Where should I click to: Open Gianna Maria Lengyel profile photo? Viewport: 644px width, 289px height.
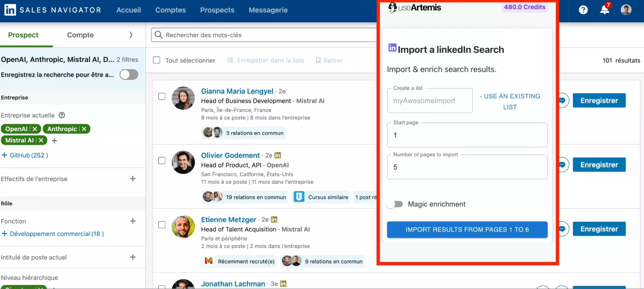coord(183,98)
